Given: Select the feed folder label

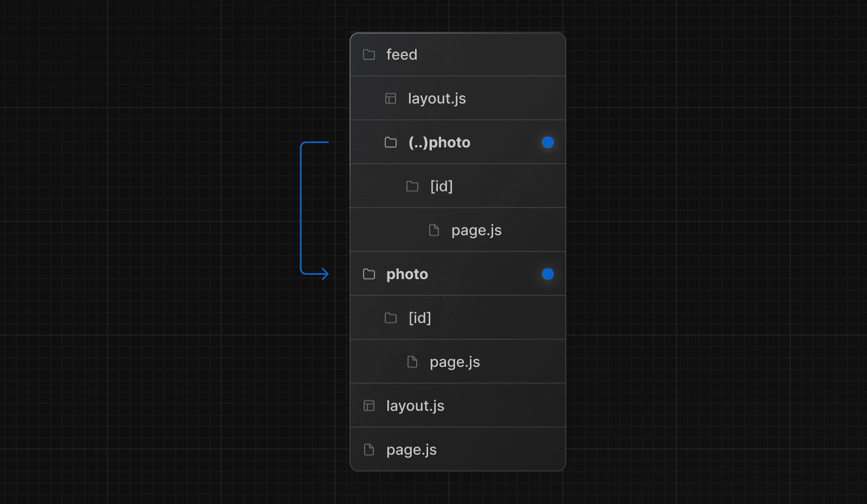Looking at the screenshot, I should pyautogui.click(x=402, y=55).
